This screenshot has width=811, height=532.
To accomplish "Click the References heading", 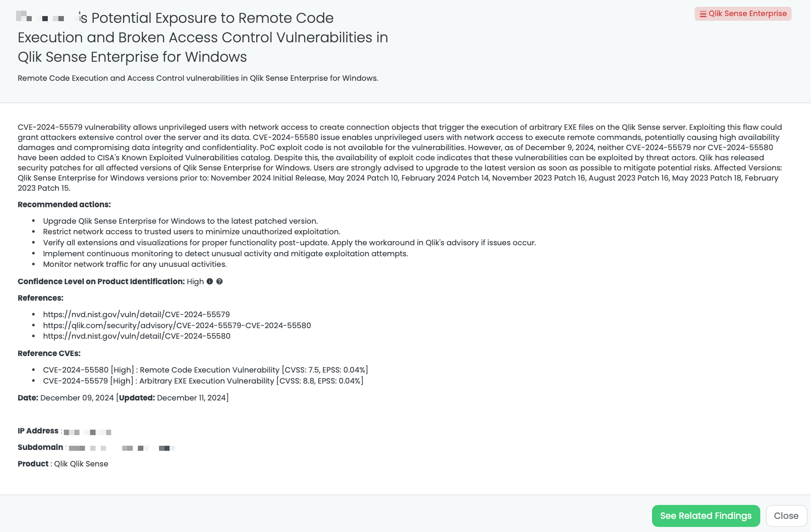I will [x=41, y=298].
